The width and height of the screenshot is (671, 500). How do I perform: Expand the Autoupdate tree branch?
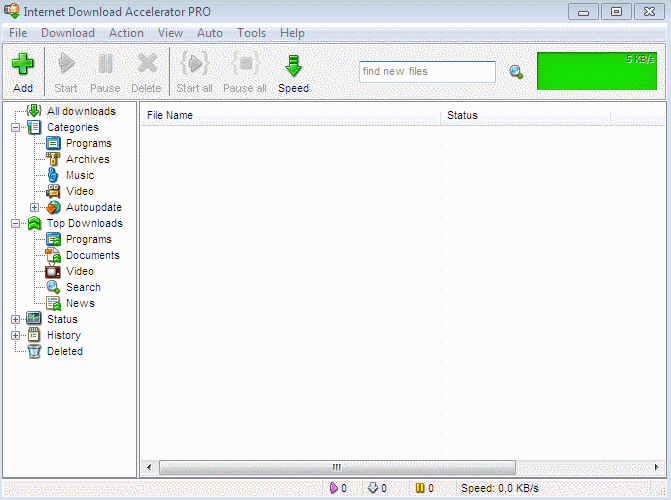35,208
